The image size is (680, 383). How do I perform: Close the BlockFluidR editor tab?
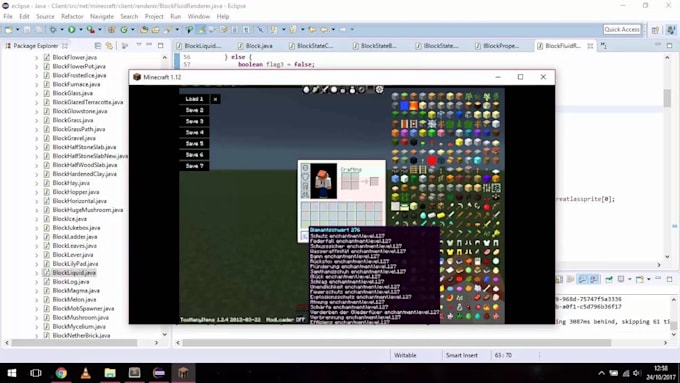[x=590, y=46]
